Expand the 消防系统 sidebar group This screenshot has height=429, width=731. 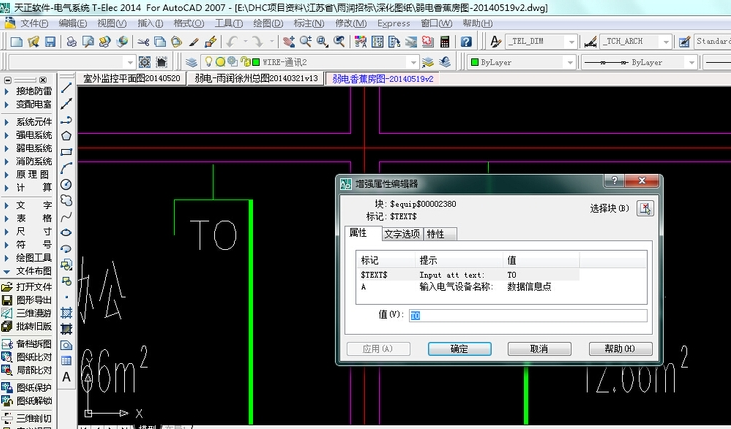pos(7,161)
